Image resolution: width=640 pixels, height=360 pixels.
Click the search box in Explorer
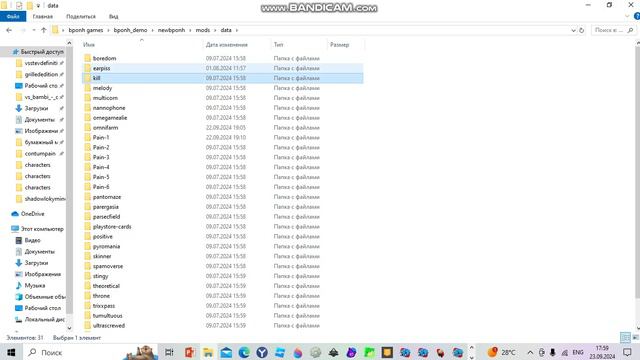point(613,30)
